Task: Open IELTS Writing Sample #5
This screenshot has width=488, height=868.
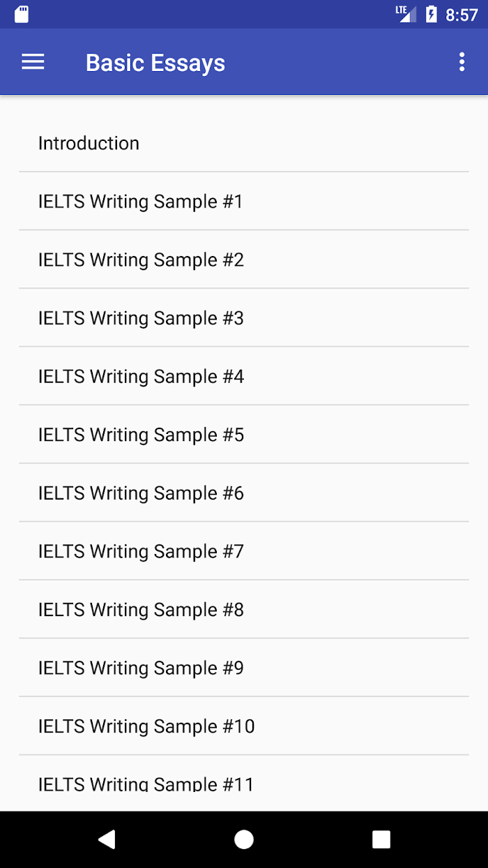Action: [244, 435]
